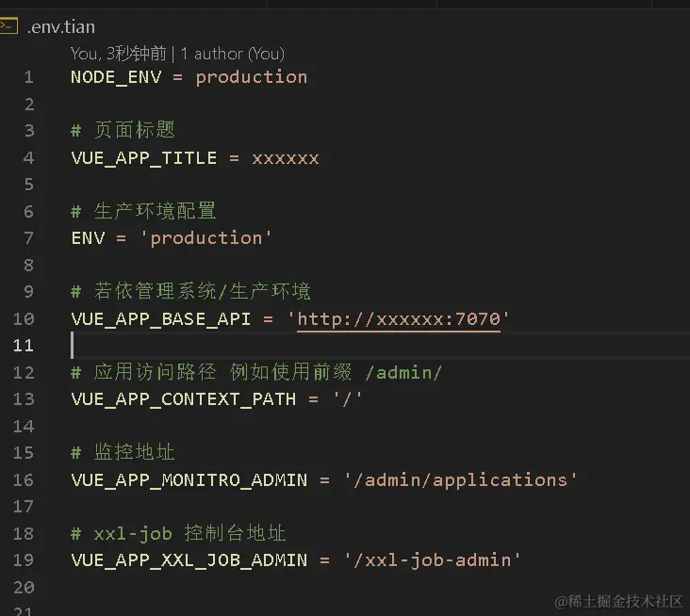Click the 'production' value on line 1
The image size is (690, 616).
[x=251, y=77]
